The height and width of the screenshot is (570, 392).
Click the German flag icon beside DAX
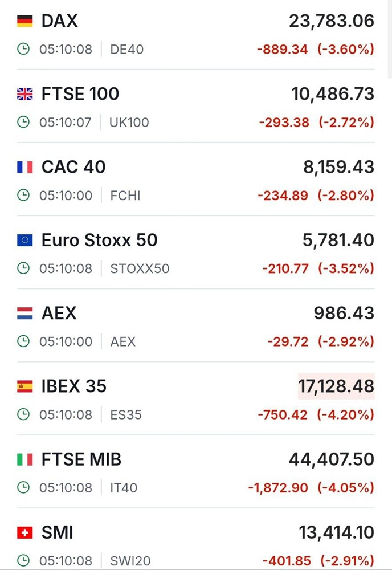24,22
